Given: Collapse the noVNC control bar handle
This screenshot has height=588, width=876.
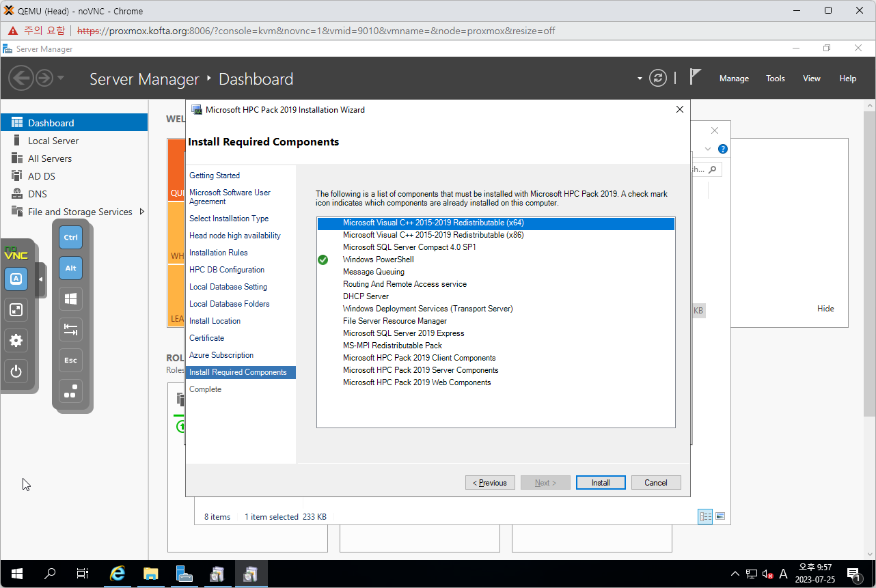Looking at the screenshot, I should point(40,279).
